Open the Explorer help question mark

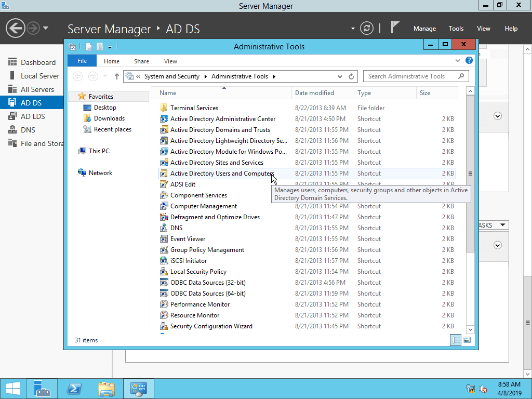click(469, 60)
